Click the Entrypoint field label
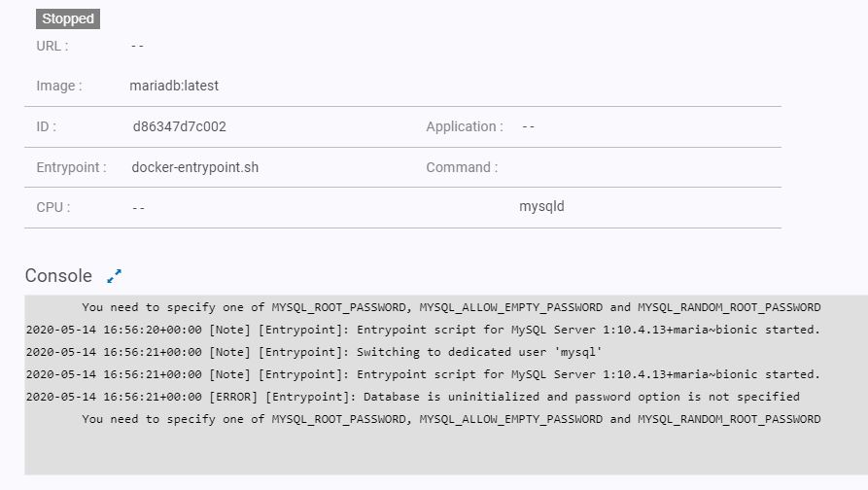 pyautogui.click(x=72, y=167)
